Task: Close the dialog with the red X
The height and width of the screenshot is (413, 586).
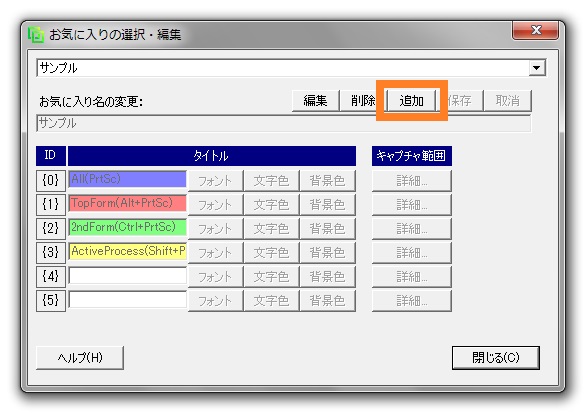Action: point(536,30)
